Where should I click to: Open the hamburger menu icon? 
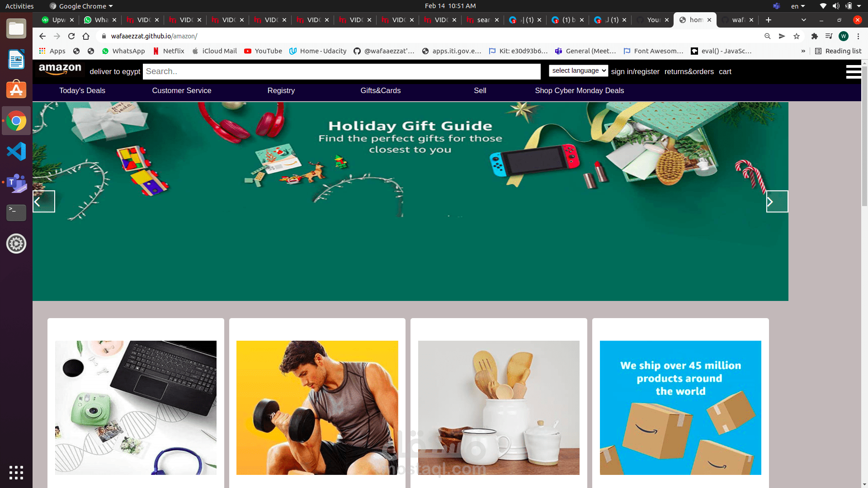pyautogui.click(x=854, y=71)
